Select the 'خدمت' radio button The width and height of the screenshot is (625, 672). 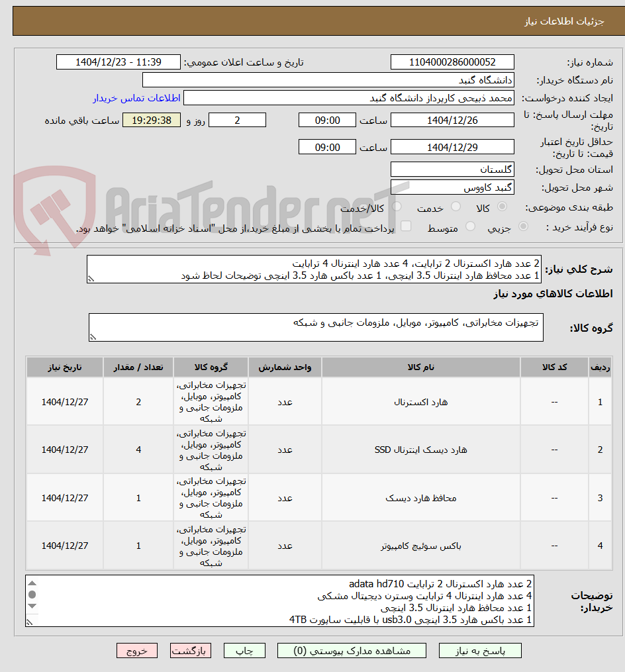(456, 207)
